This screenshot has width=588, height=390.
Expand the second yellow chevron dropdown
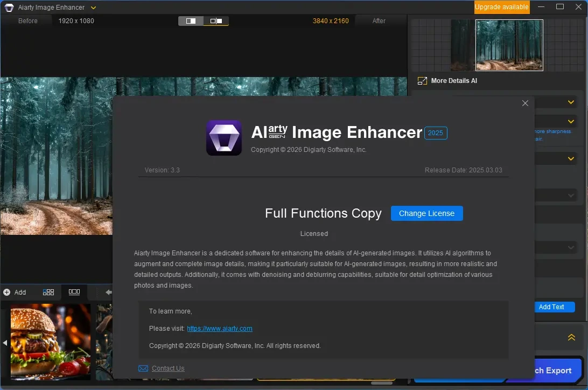[571, 122]
